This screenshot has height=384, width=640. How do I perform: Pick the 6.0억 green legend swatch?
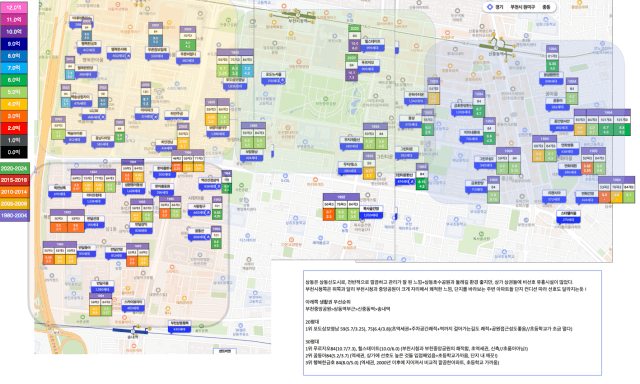[x=14, y=80]
